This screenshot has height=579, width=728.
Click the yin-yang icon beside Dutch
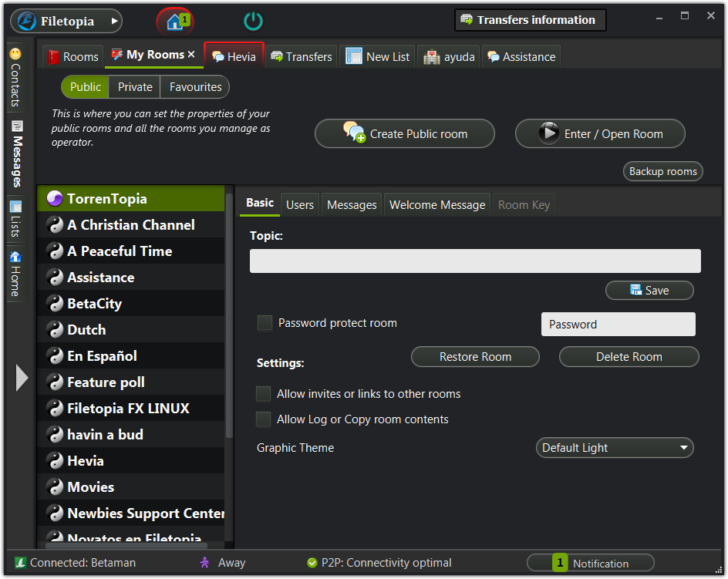(56, 330)
